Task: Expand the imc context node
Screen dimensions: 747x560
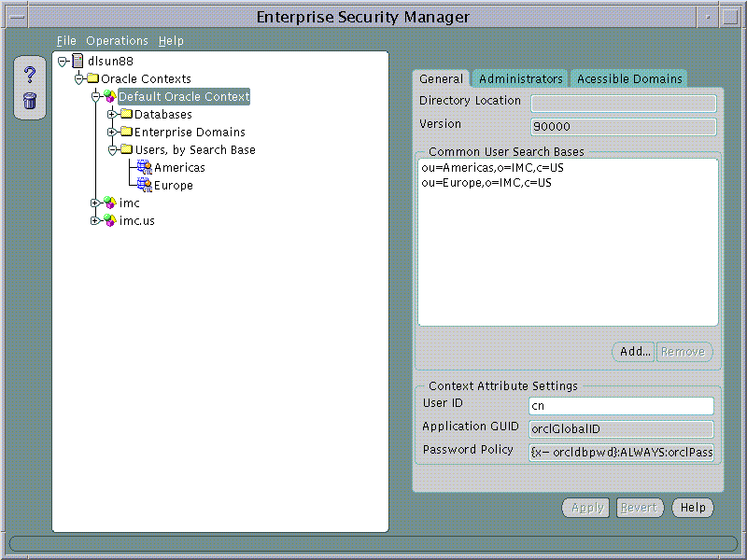Action: pos(95,203)
